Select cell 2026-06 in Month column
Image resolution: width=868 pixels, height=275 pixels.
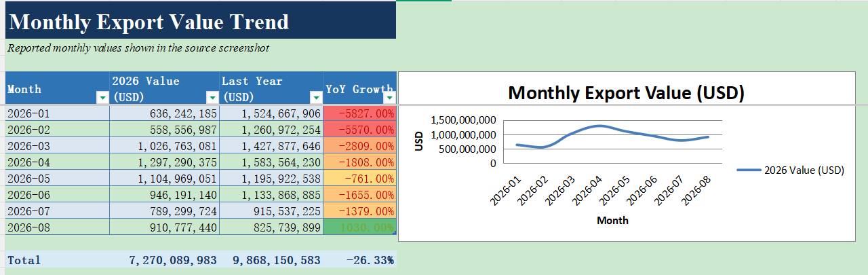tap(58, 195)
